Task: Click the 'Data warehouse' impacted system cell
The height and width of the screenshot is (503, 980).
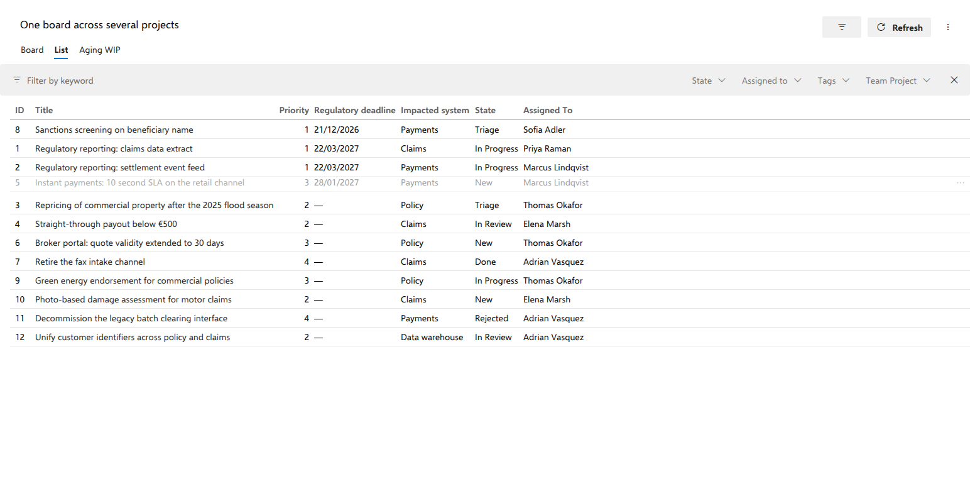Action: [x=432, y=337]
